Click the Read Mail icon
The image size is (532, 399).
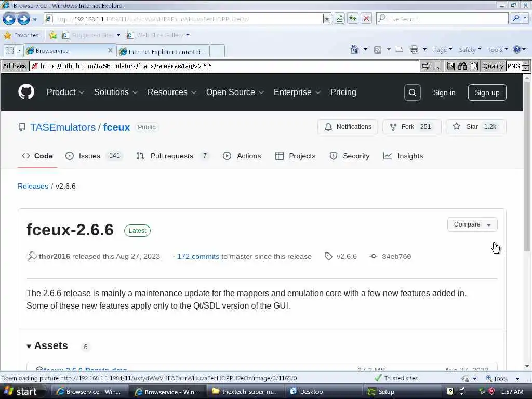pos(400,49)
